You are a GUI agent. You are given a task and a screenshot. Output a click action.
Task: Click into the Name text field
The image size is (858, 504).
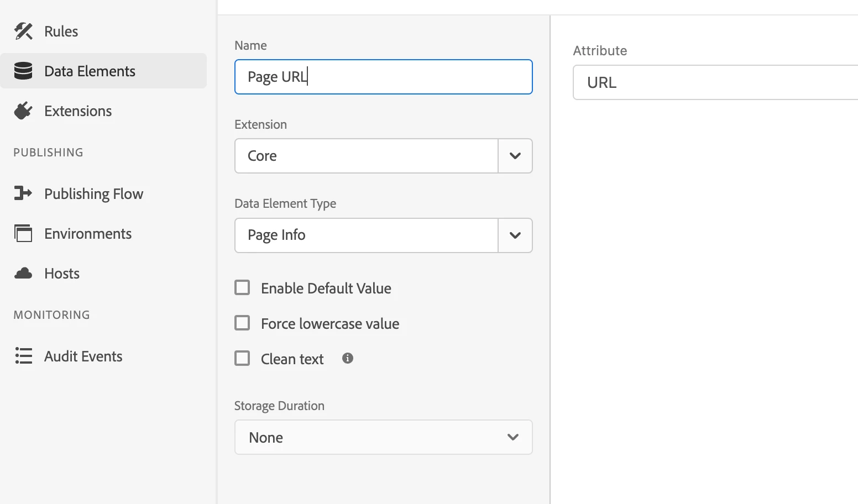pyautogui.click(x=383, y=77)
